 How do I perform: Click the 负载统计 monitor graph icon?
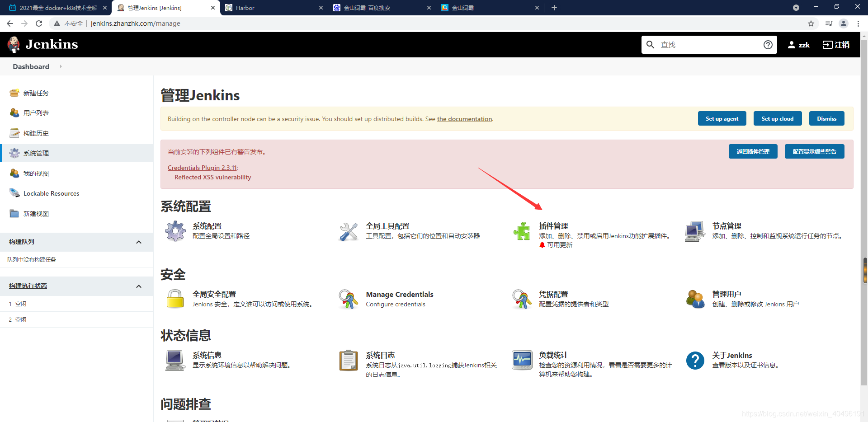pos(522,361)
